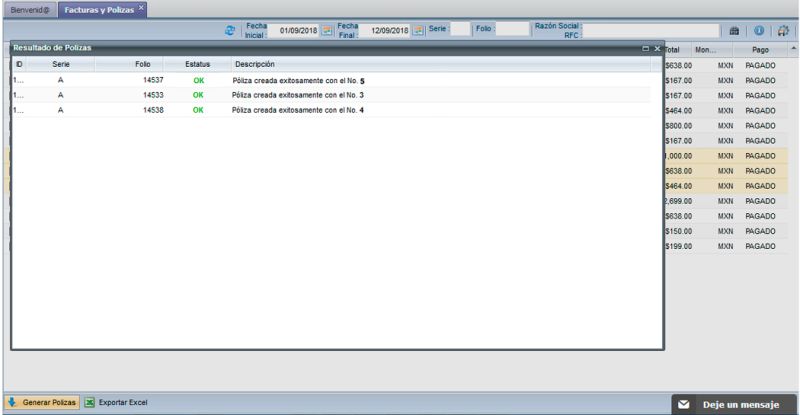The width and height of the screenshot is (800, 415).
Task: Click the settings gear icon in toolbar
Action: [x=783, y=31]
